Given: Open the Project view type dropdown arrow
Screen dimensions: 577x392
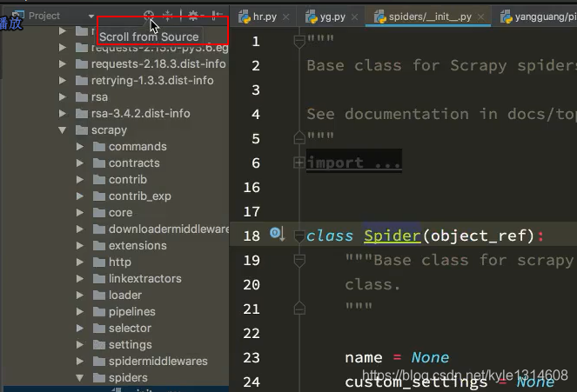Looking at the screenshot, I should pyautogui.click(x=91, y=17).
